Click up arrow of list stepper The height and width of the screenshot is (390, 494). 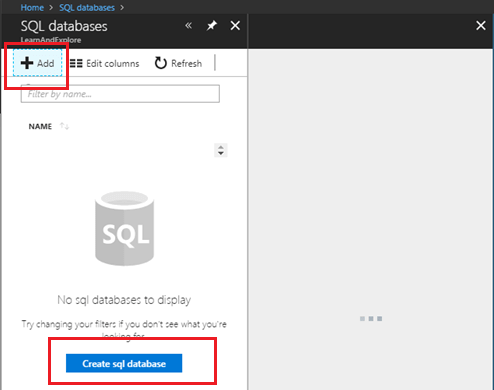point(221,147)
